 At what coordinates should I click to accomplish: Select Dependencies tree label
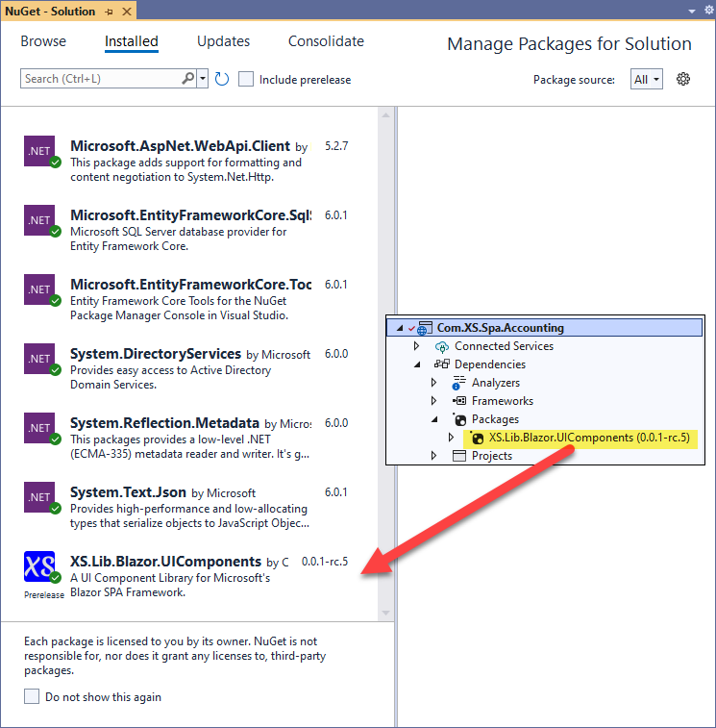tap(490, 364)
